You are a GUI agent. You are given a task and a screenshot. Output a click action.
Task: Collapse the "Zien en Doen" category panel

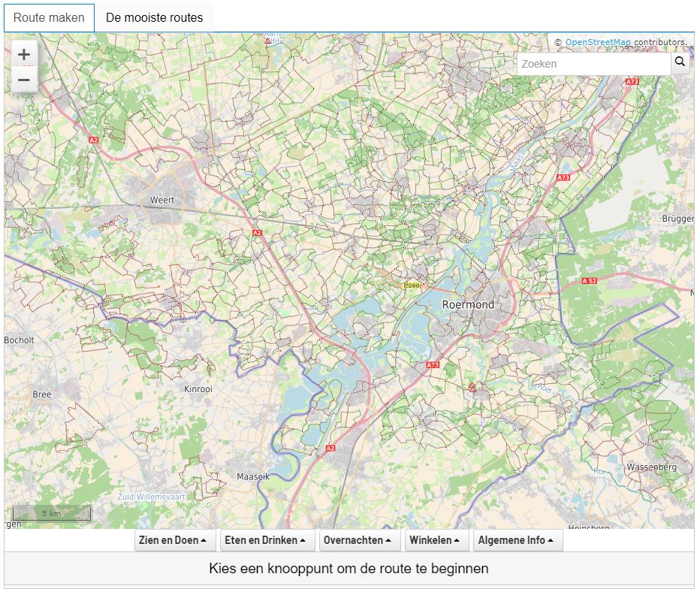173,539
